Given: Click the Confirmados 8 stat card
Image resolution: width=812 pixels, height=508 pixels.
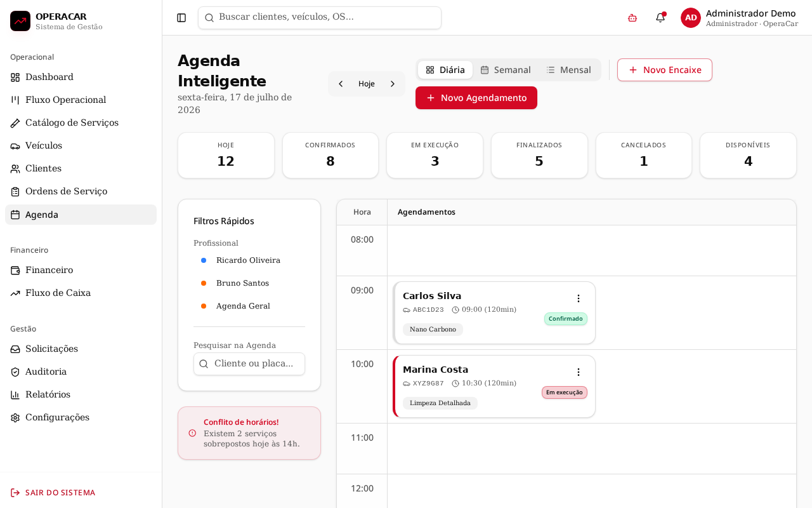Looking at the screenshot, I should pyautogui.click(x=331, y=156).
